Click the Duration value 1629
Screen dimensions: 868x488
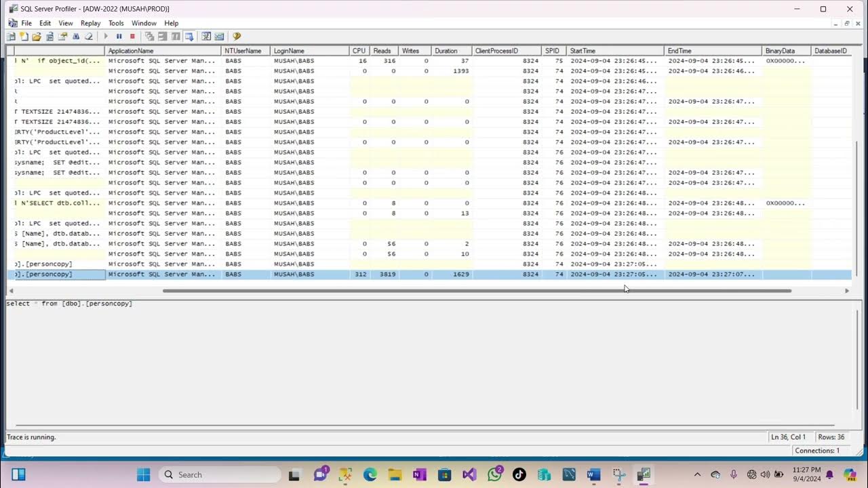point(460,274)
